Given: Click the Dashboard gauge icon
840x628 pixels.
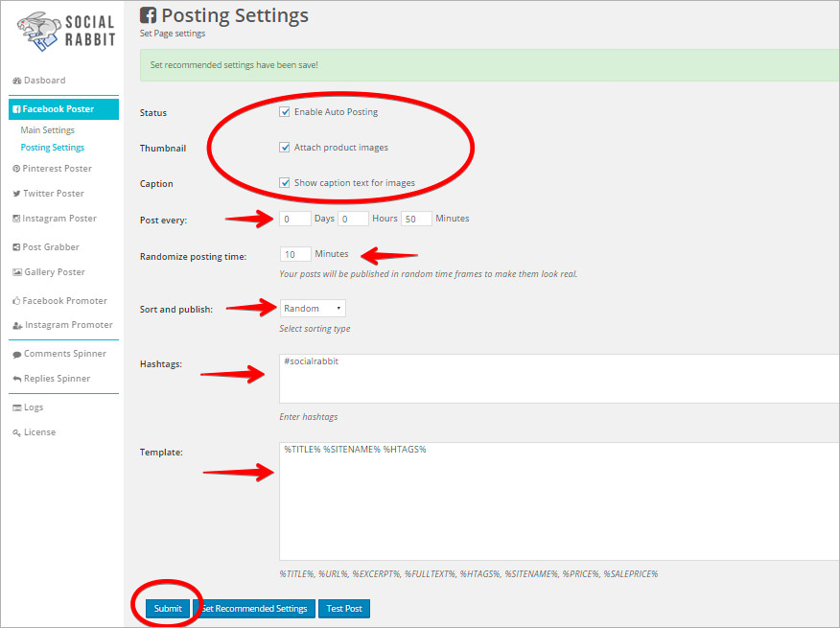Looking at the screenshot, I should (17, 81).
